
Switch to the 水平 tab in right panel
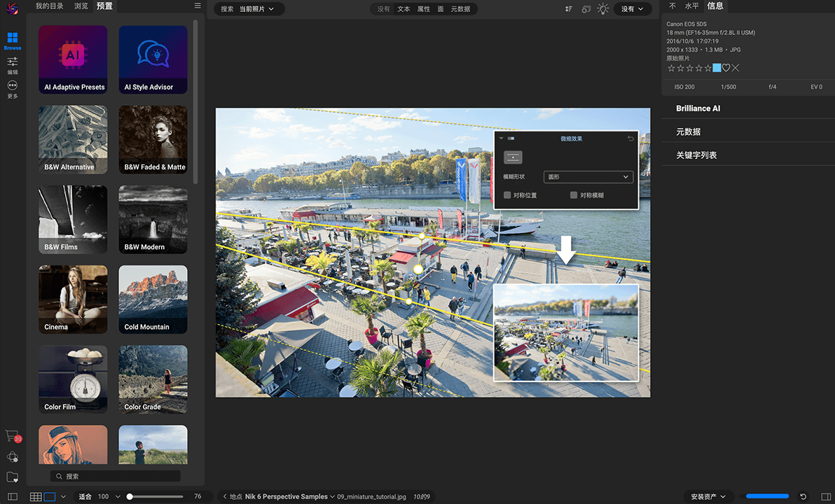tap(691, 6)
